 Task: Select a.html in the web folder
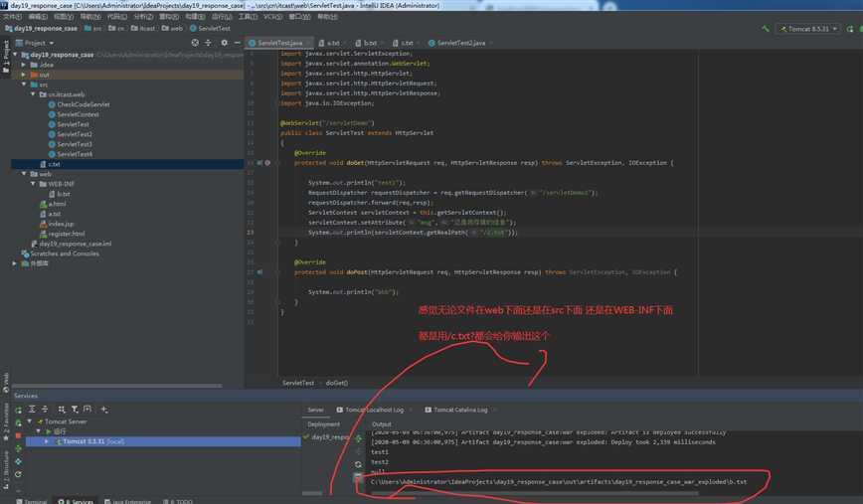click(53, 204)
